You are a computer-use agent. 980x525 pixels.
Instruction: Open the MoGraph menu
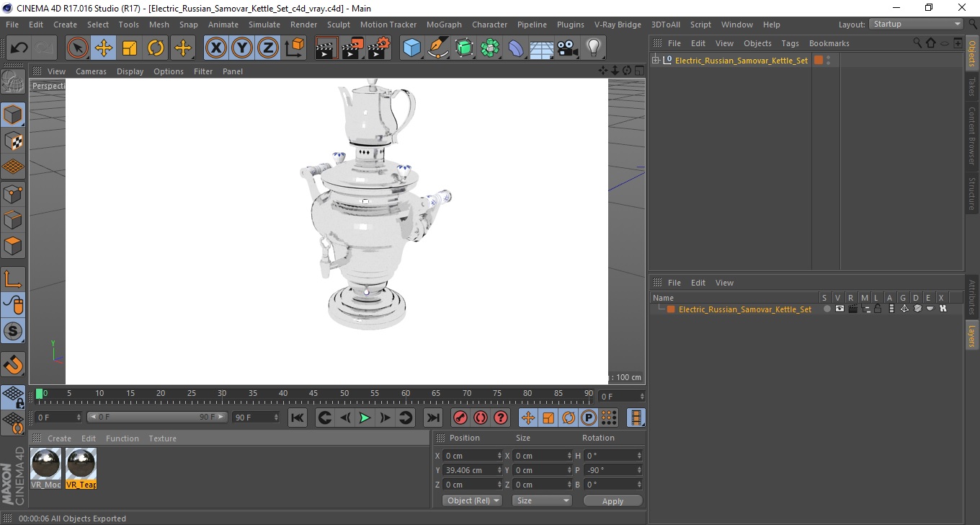pyautogui.click(x=444, y=25)
